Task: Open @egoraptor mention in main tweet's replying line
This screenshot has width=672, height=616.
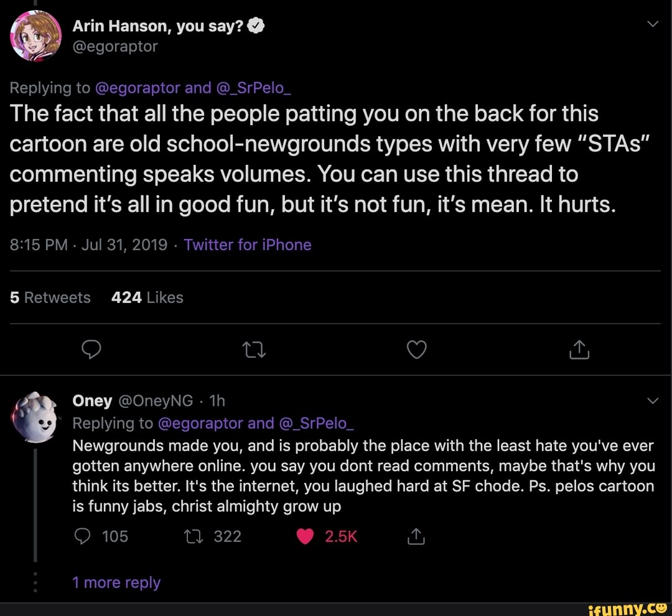Action: 138,88
